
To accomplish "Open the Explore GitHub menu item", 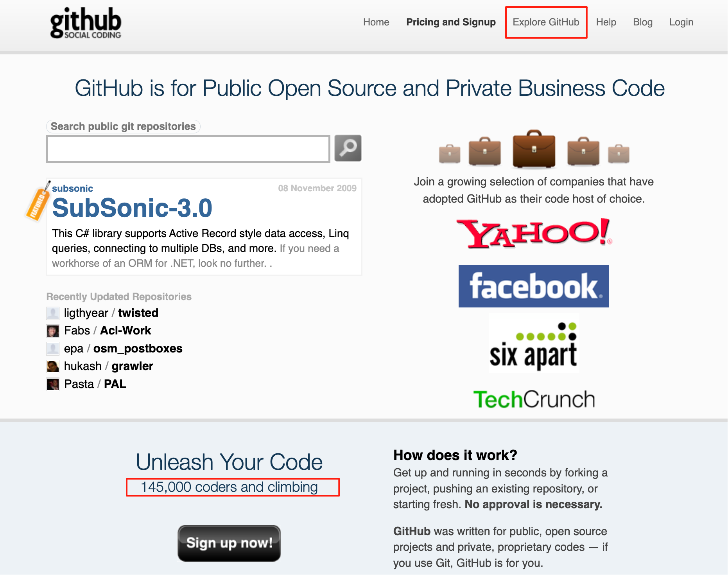I will [x=546, y=22].
